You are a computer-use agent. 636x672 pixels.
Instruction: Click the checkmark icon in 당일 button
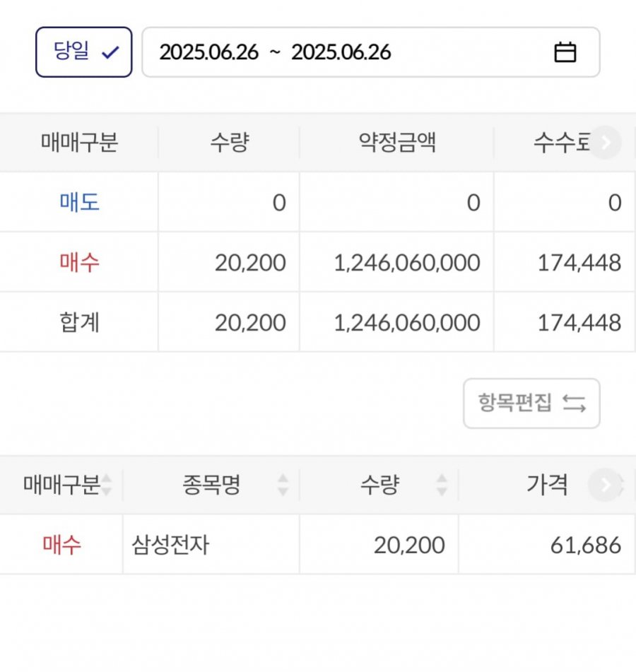tap(110, 52)
